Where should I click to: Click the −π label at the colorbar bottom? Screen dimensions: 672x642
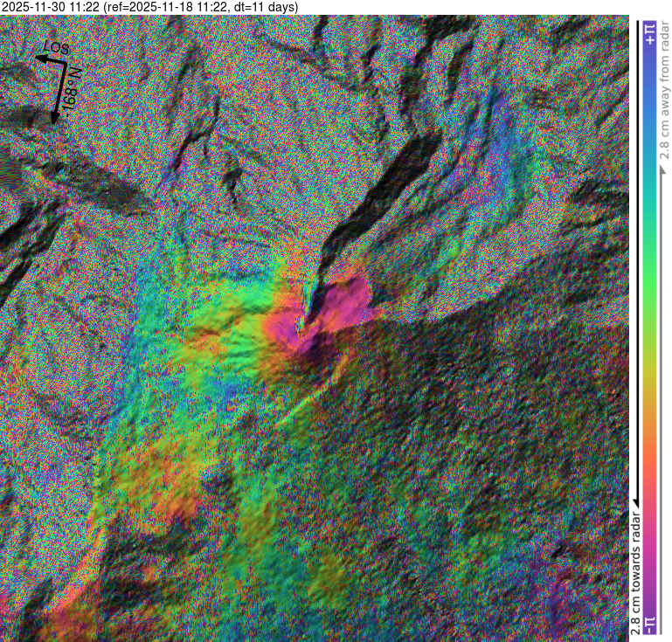649,624
